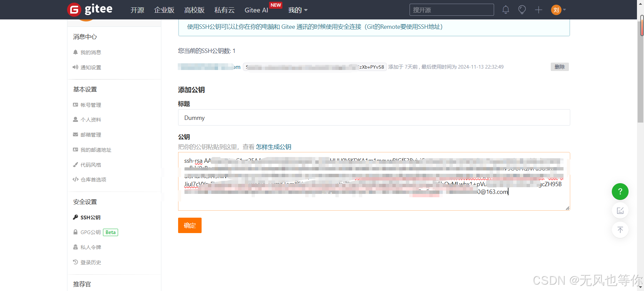Open 私人令牌 in the sidebar
The width and height of the screenshot is (644, 291).
91,247
